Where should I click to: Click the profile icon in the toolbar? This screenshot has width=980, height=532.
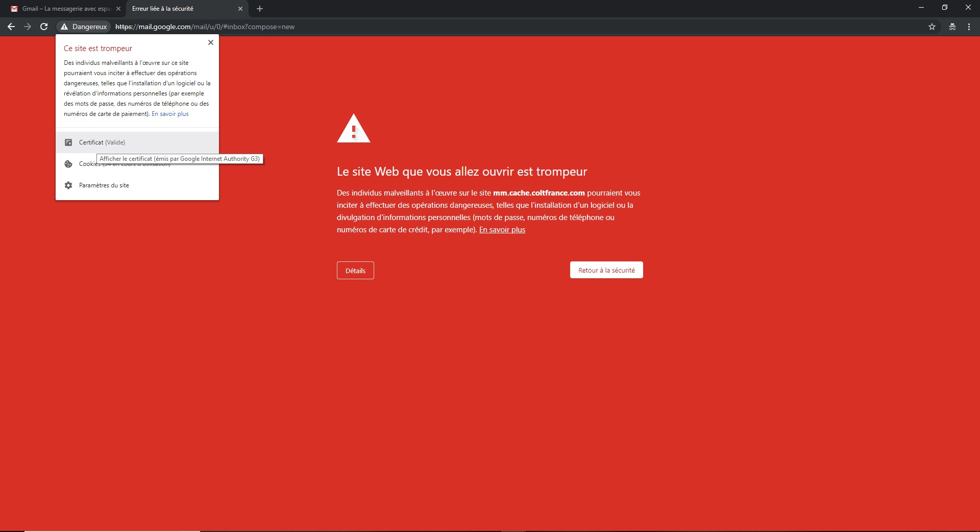point(951,27)
